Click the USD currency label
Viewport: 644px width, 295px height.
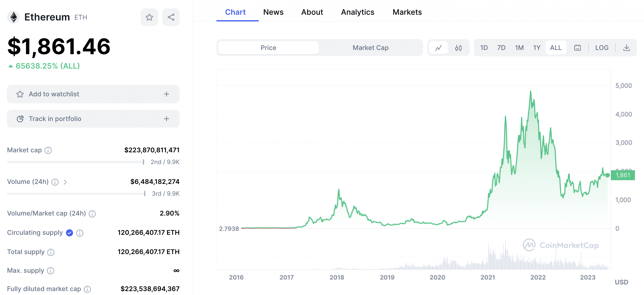621,282
